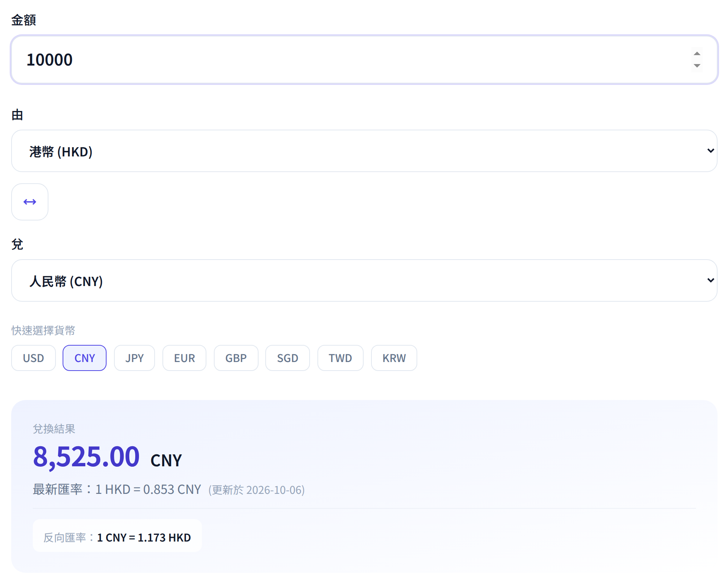Screen dimensions: 728x584
Task: Click the rate text 1 HKD = 0.853 CNY
Action: coord(148,489)
